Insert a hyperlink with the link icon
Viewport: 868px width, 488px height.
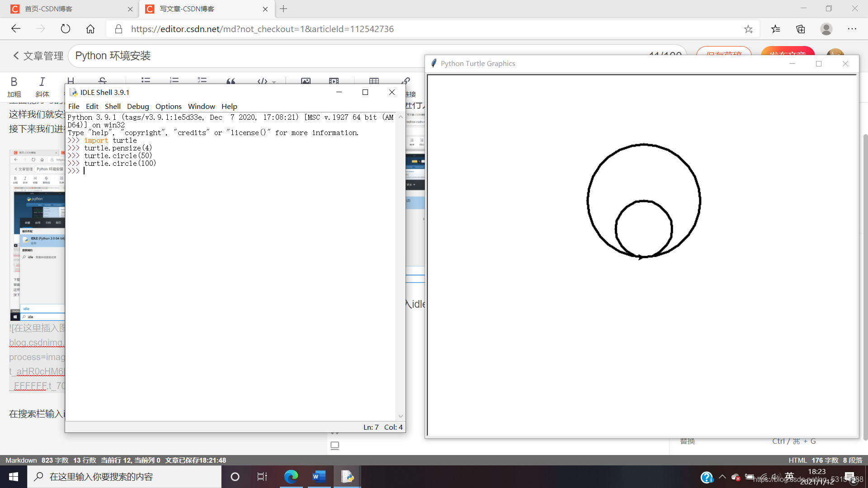point(406,81)
